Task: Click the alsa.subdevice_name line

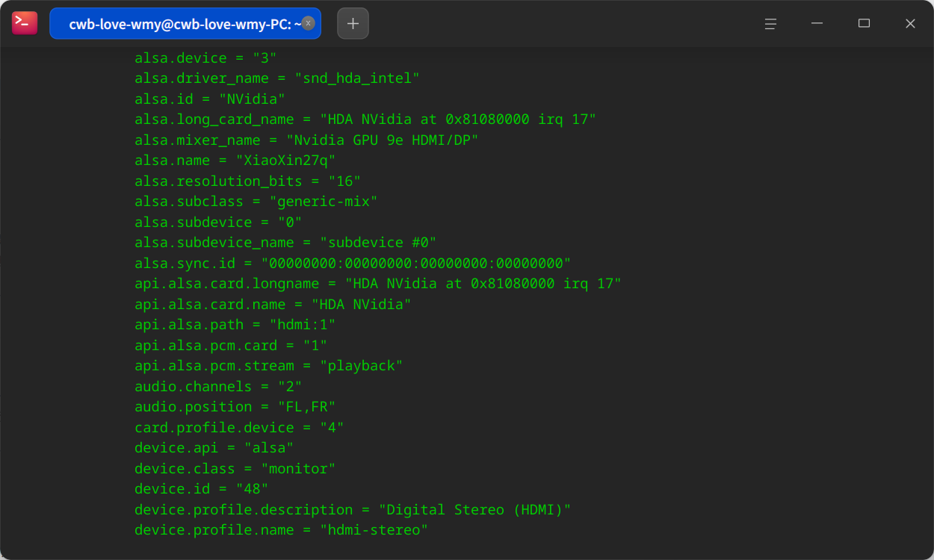Action: (x=285, y=243)
